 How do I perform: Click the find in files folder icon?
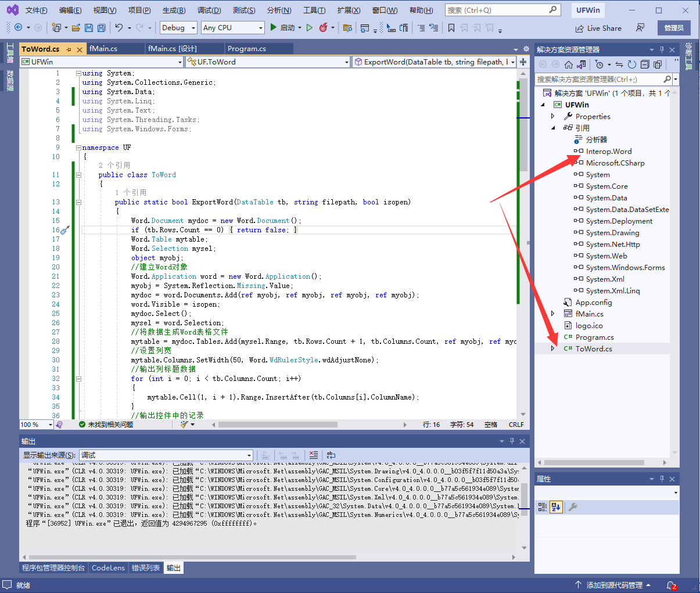[347, 28]
